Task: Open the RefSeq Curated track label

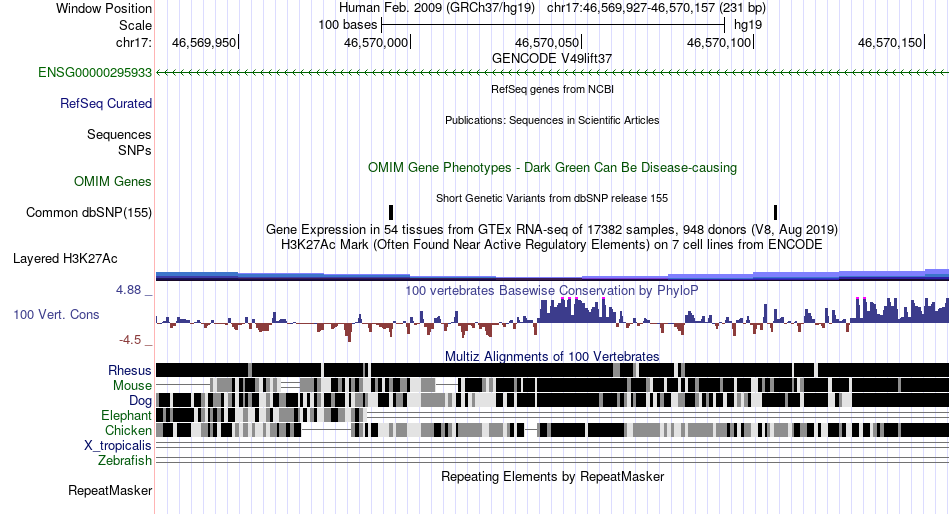Action: [106, 104]
